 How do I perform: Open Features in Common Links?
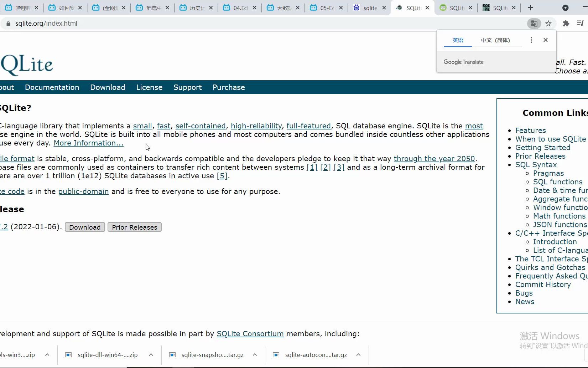531,131
